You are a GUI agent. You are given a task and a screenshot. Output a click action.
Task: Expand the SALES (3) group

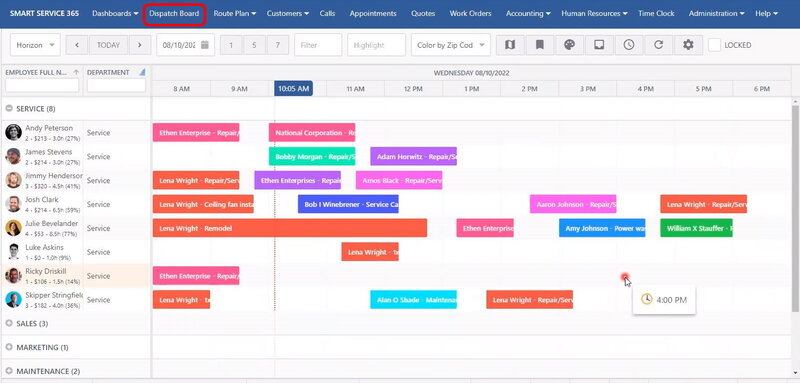coord(9,323)
